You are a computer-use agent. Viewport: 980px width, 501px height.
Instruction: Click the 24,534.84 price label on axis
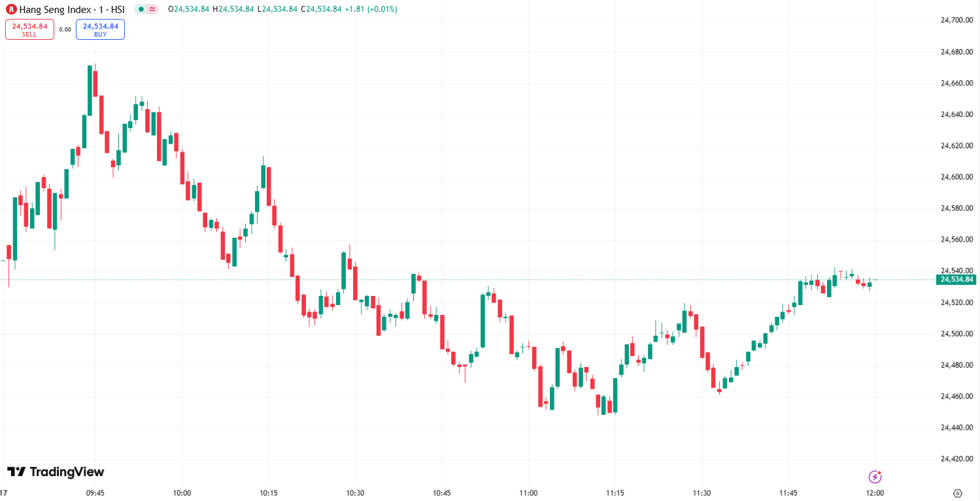pos(957,279)
